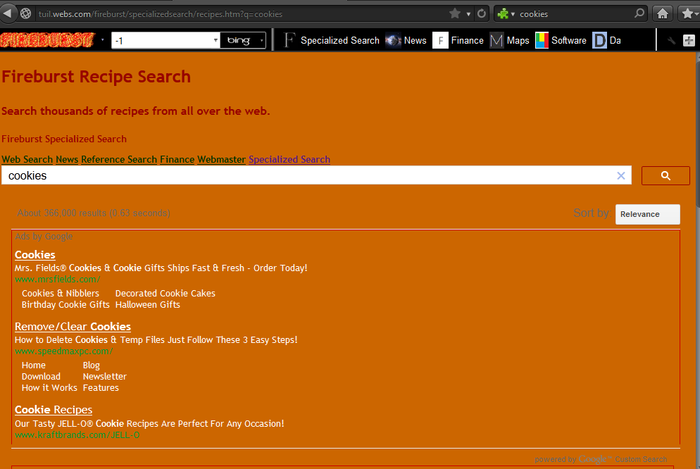700x469 pixels.
Task: Click the D icon in toolbar
Action: pyautogui.click(x=600, y=41)
